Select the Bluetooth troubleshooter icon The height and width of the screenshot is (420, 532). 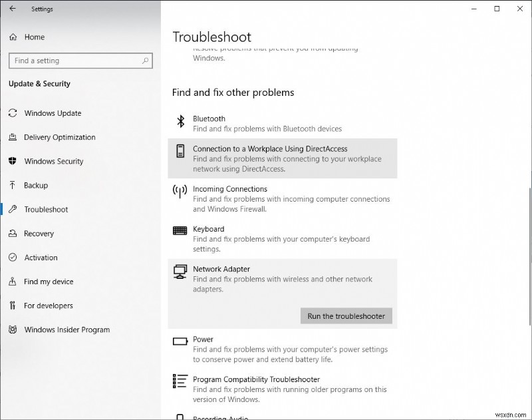(x=180, y=122)
